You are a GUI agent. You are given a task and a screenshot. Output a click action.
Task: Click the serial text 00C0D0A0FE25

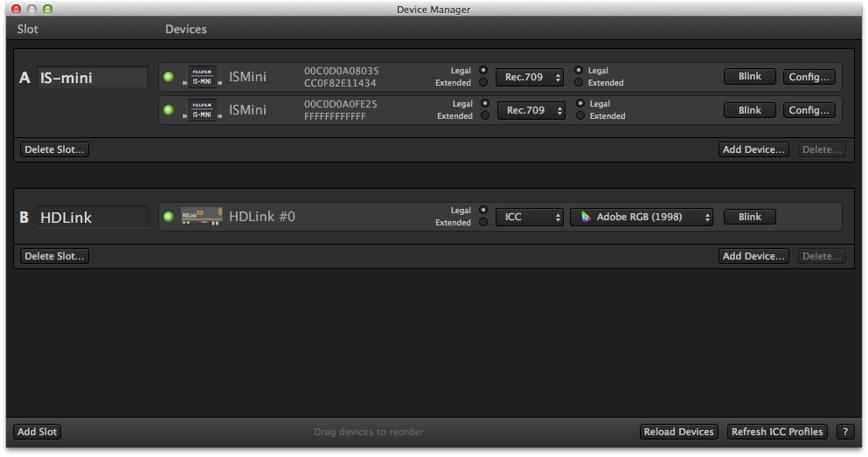coord(340,104)
